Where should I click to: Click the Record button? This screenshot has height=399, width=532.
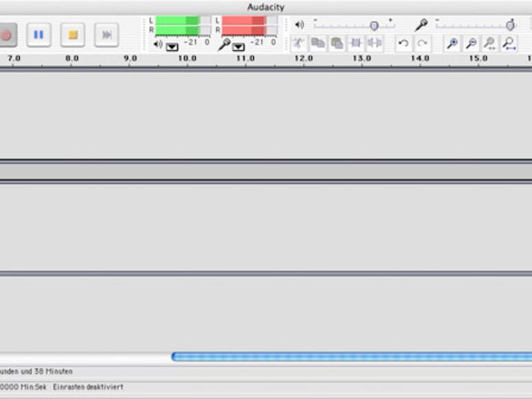pos(7,35)
